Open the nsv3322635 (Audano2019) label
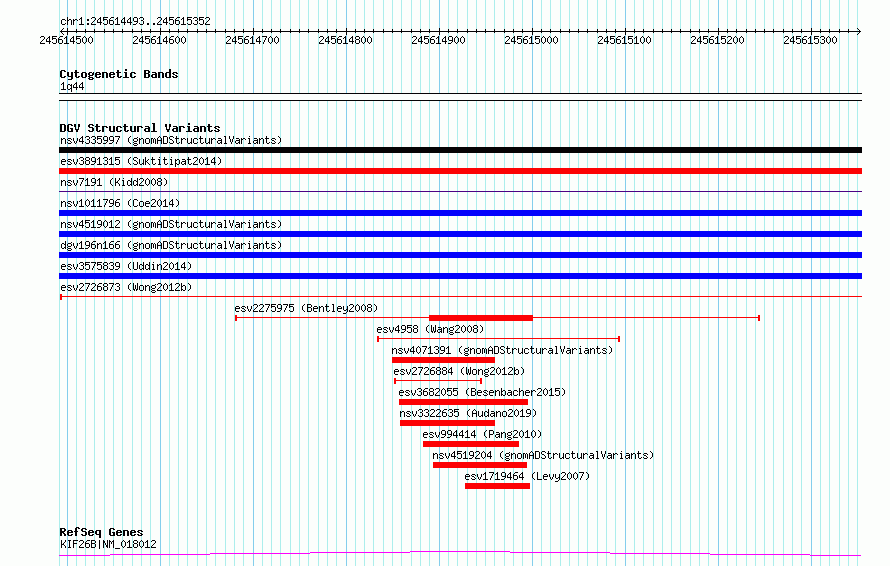The height and width of the screenshot is (566, 890). point(468,413)
